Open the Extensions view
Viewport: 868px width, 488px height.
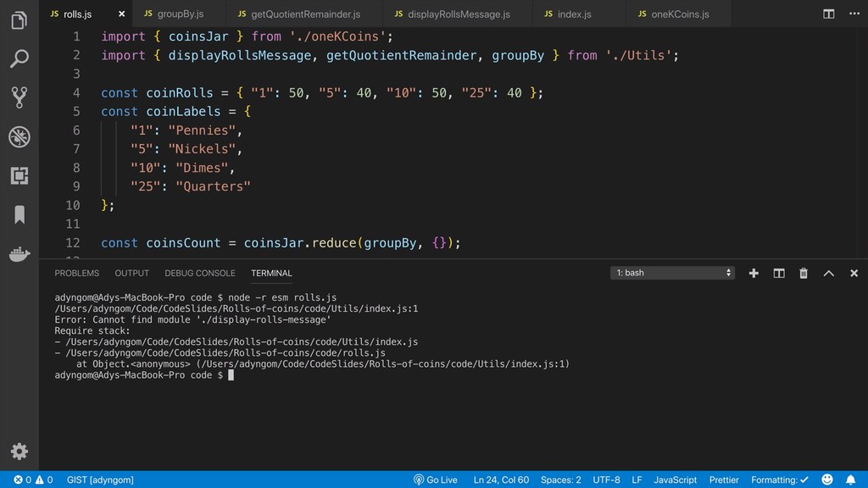(x=19, y=175)
